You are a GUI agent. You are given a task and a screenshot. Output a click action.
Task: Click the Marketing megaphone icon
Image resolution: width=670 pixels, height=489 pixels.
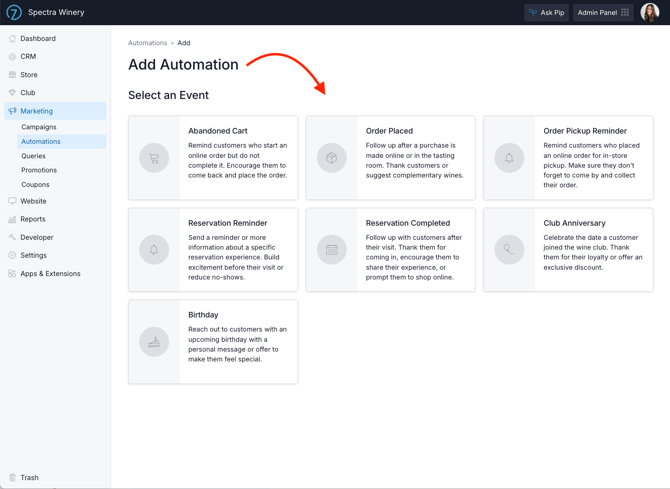click(12, 111)
